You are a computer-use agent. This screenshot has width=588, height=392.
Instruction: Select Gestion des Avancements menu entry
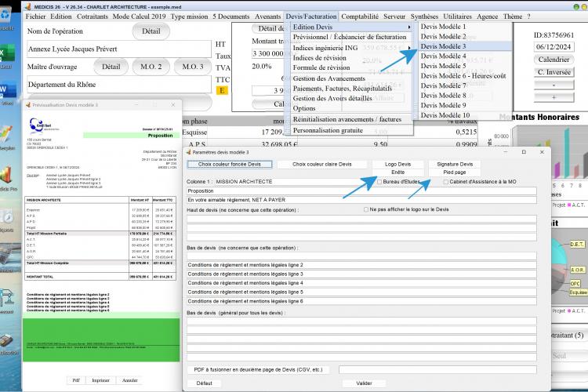[x=328, y=78]
